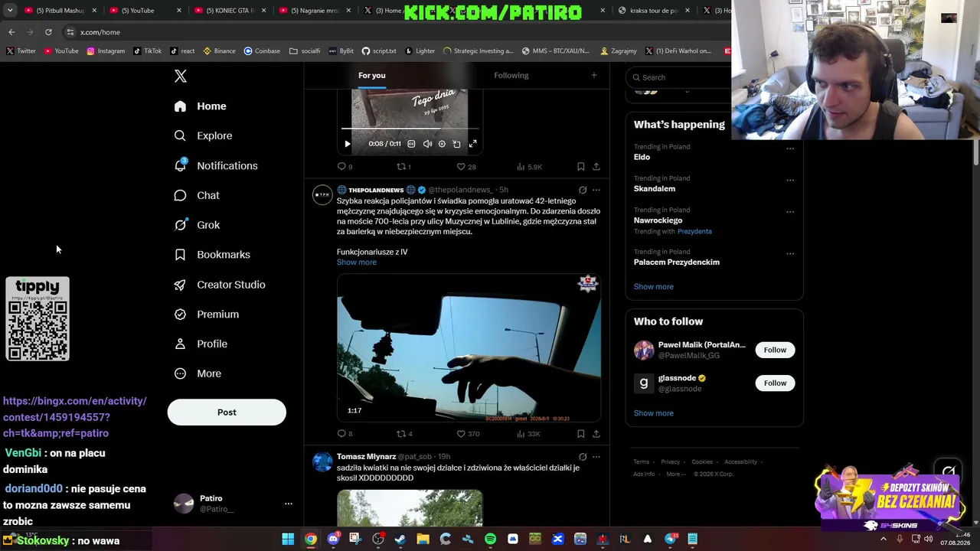Open options for the Nawrockiego trend

click(790, 212)
